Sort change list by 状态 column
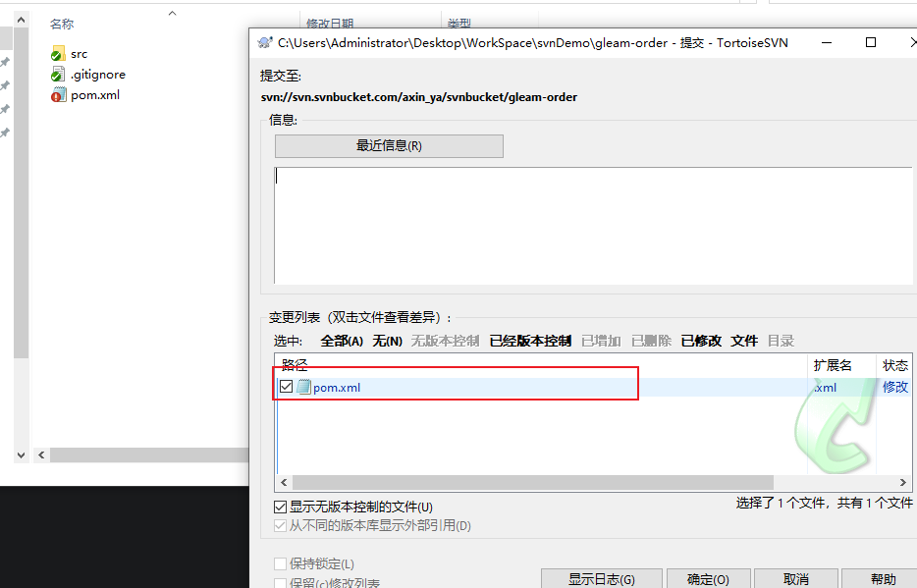 [x=894, y=365]
